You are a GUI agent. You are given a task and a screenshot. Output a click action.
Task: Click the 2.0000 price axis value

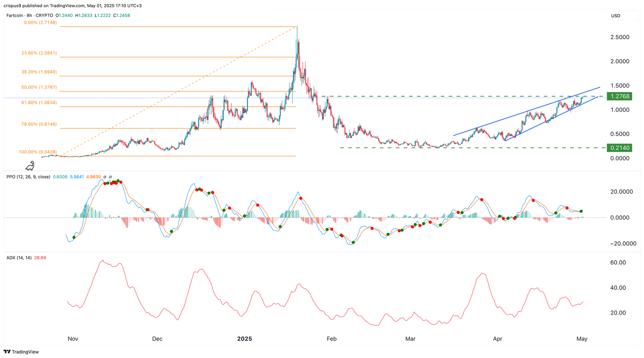(x=620, y=61)
